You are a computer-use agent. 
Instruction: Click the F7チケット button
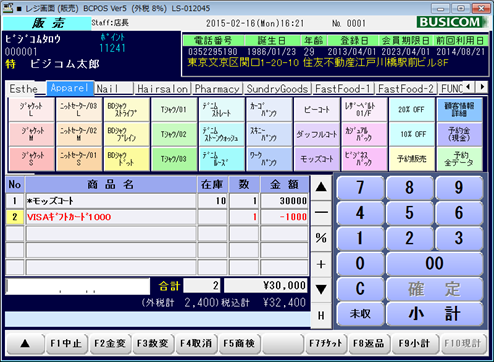tap(326, 343)
